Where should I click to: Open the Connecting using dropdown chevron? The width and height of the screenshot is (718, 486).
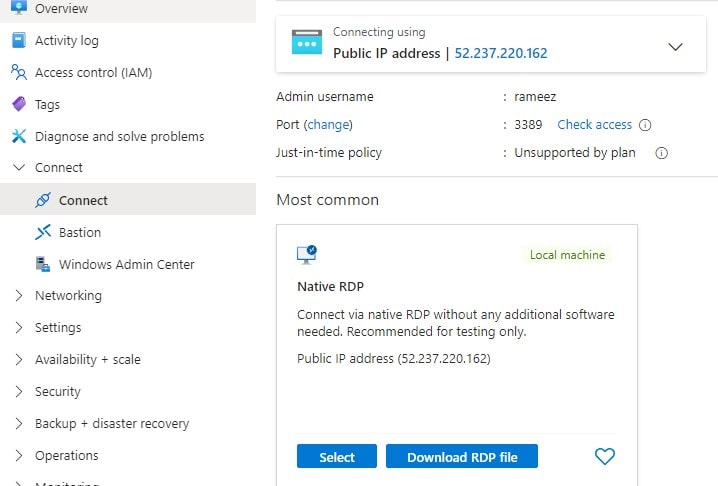pyautogui.click(x=675, y=46)
